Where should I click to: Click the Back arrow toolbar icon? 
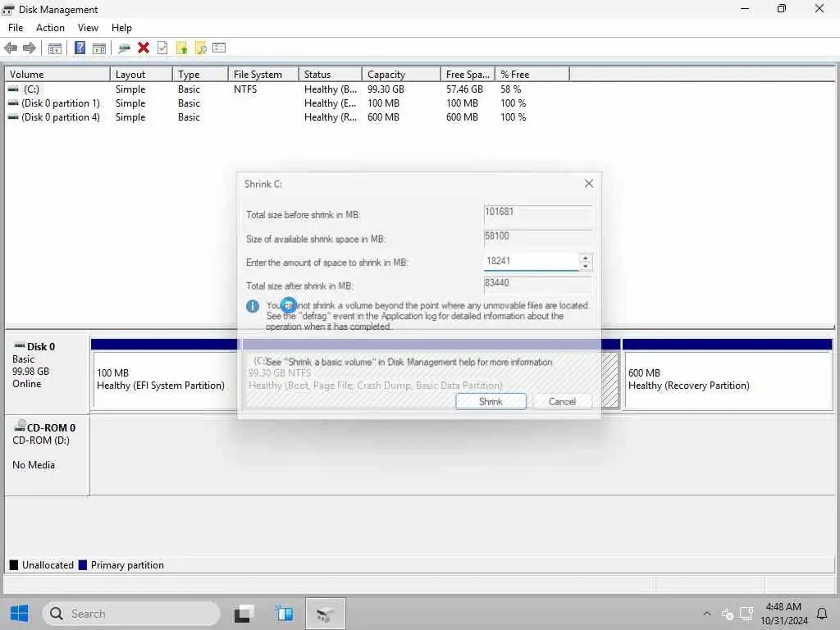[11, 48]
